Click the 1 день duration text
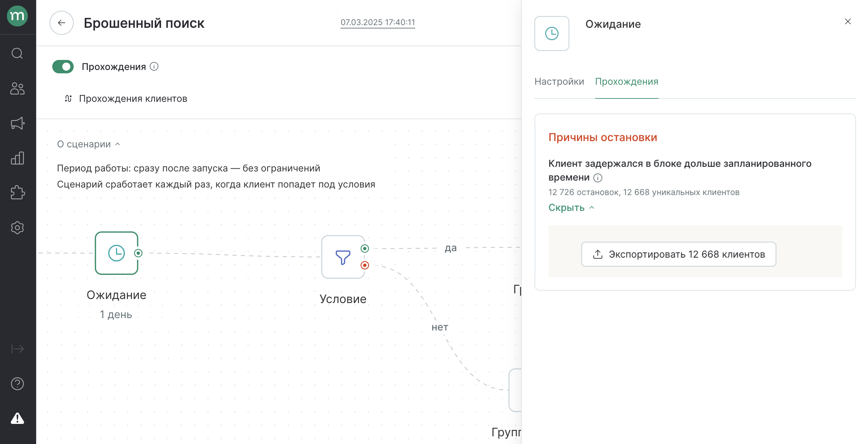Viewport: 868px width, 444px height. point(116,315)
